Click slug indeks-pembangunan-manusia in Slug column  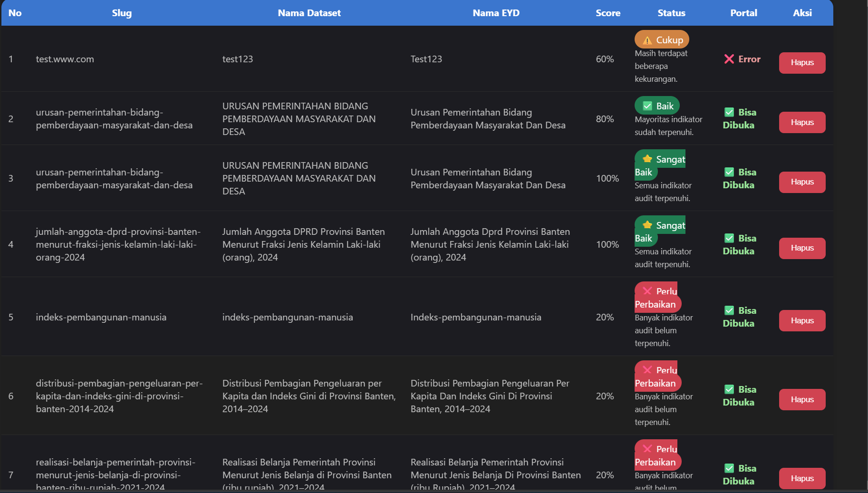101,317
